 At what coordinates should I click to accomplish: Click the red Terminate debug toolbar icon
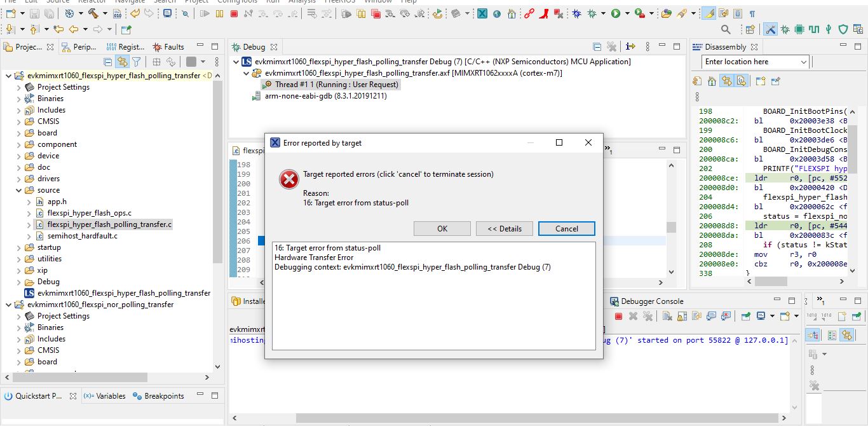[x=234, y=13]
